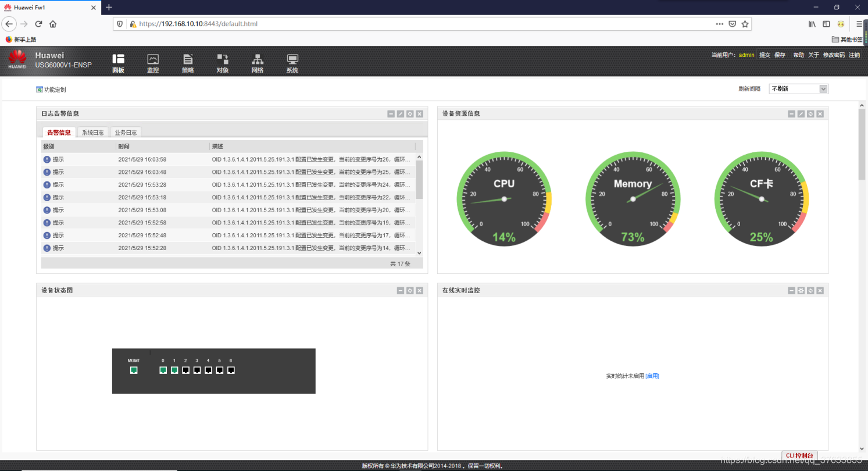Click the 启用 link to enable statistics
Image resolution: width=868 pixels, height=471 pixels.
[x=652, y=376]
